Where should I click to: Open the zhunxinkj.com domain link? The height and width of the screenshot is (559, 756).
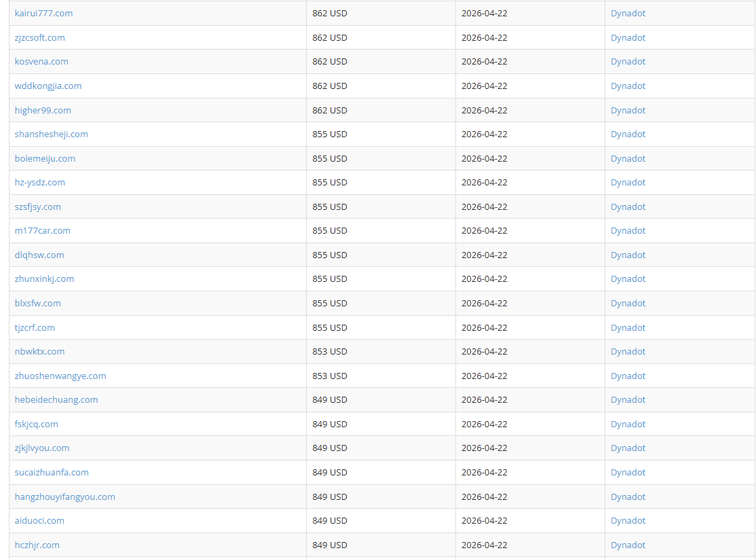[44, 279]
